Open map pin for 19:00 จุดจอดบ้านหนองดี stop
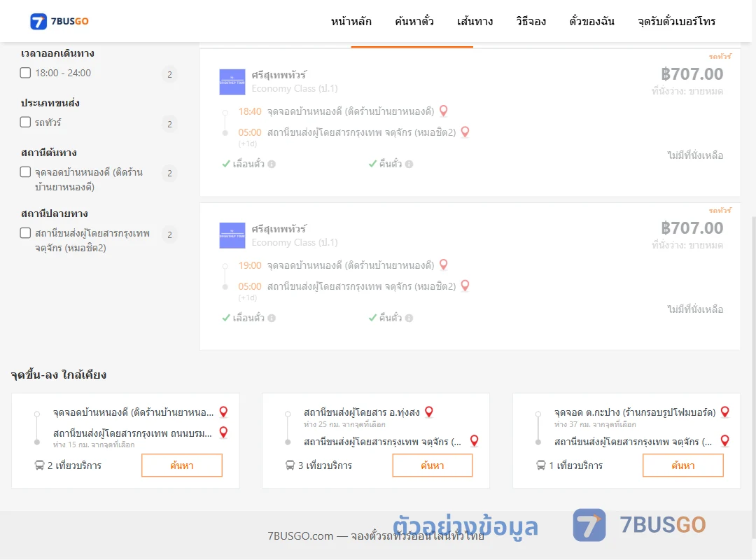756x560 pixels. point(444,265)
